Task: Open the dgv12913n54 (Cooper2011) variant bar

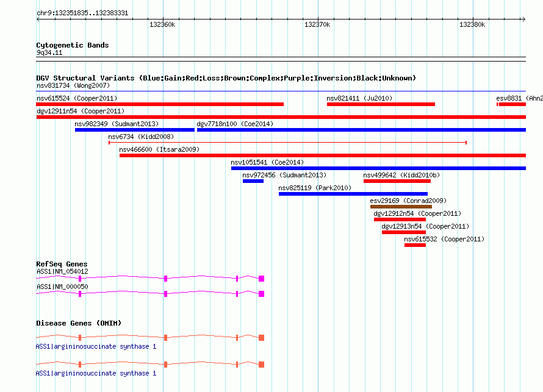Action: (404, 232)
